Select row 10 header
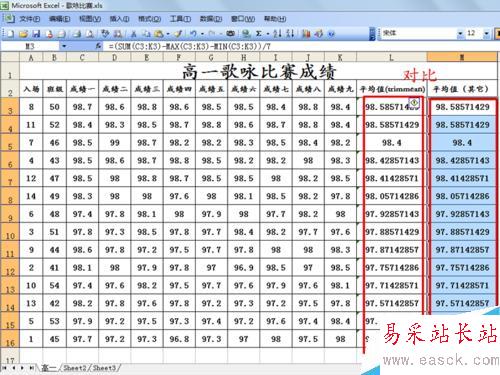Image resolution: width=500 pixels, height=375 pixels. click(10, 232)
